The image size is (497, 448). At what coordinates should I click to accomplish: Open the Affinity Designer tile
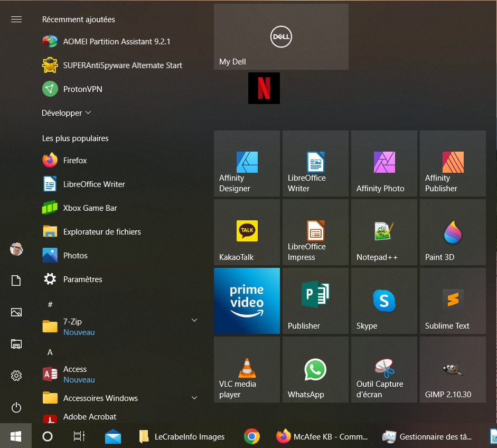(247, 164)
